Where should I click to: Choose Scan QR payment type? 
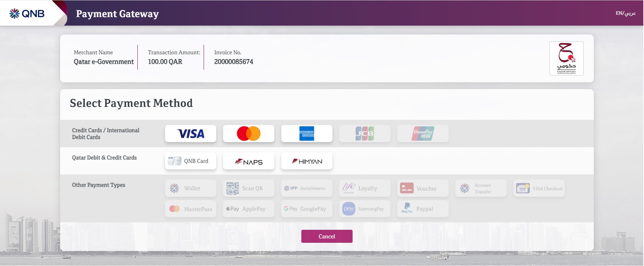tap(248, 188)
